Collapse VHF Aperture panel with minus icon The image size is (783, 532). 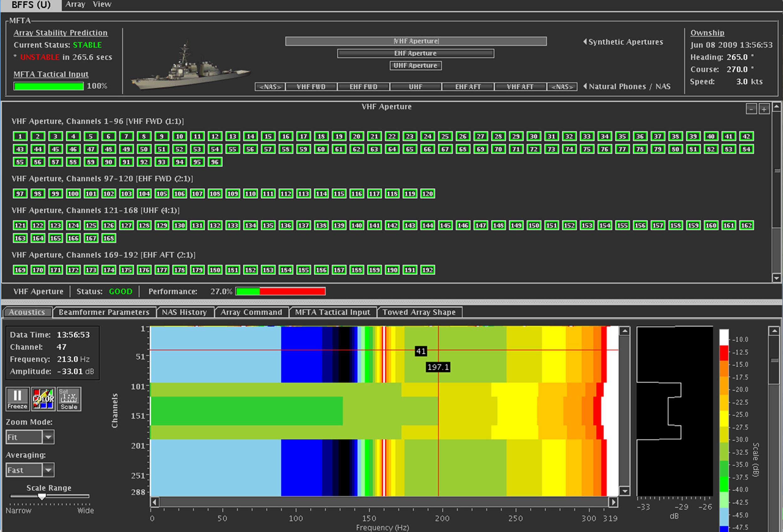751,109
